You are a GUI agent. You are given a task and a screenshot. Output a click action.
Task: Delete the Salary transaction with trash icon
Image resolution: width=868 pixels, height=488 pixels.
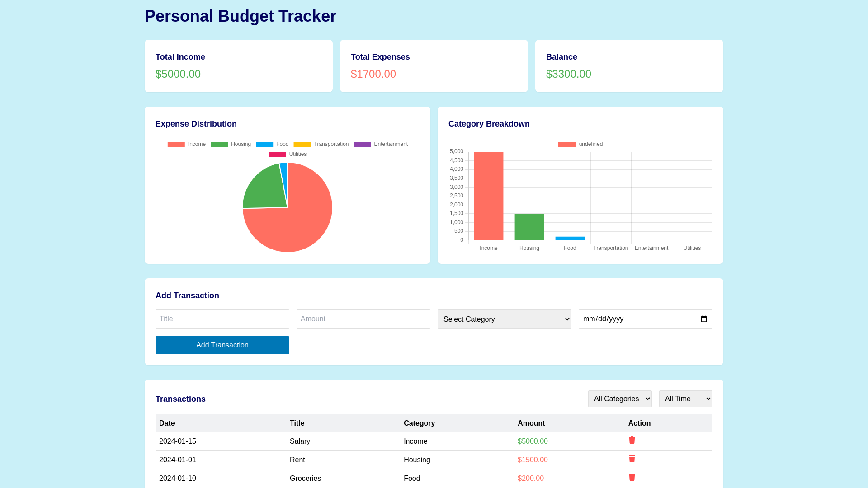coord(632,440)
